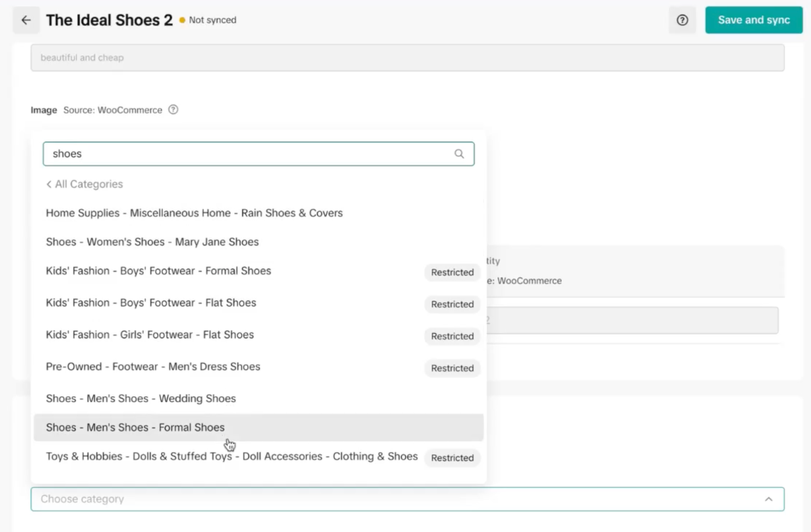The image size is (811, 532).
Task: Click the back arrow icon
Action: pos(26,20)
